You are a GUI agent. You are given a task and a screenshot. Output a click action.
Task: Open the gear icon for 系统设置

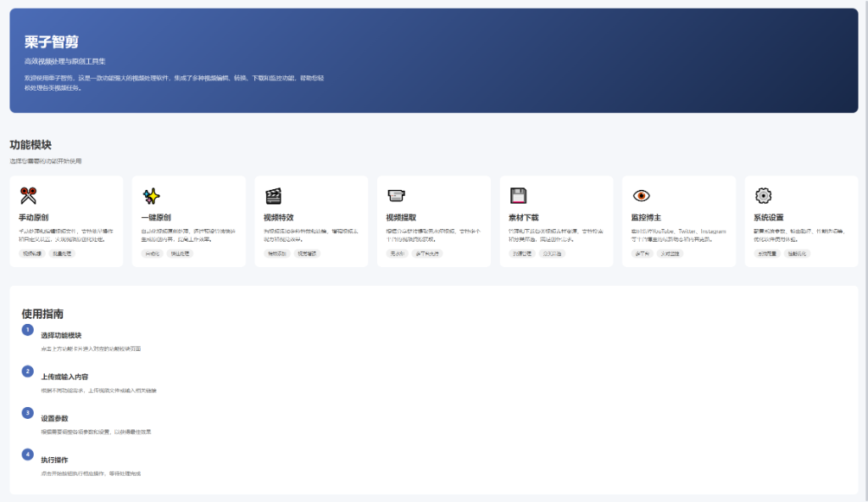coord(763,196)
